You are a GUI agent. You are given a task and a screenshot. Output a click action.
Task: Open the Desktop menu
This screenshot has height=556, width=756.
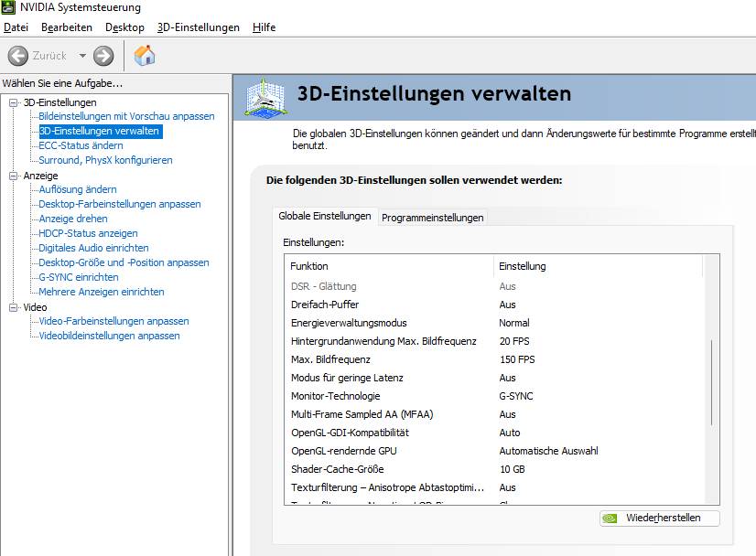coord(124,27)
